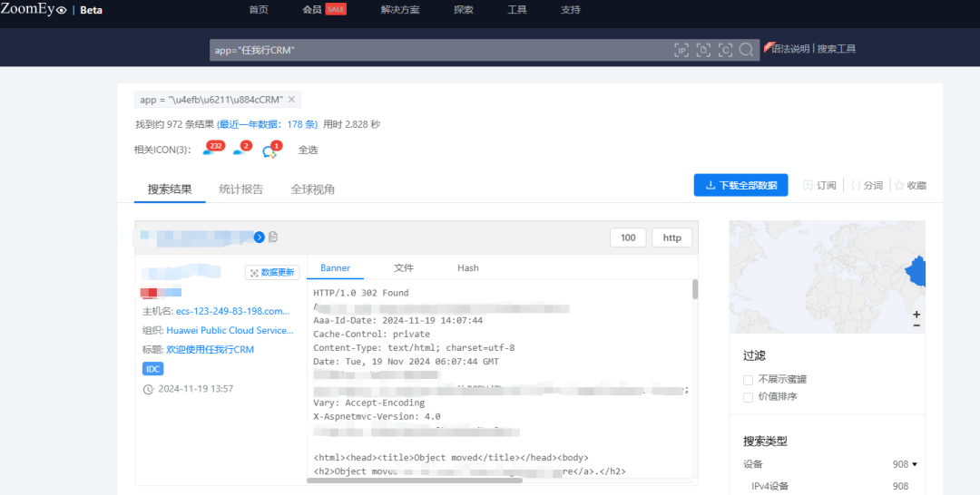Screen dimensions: 980x495
Task: Click the Cache-Control: private line
Action: pos(371,334)
